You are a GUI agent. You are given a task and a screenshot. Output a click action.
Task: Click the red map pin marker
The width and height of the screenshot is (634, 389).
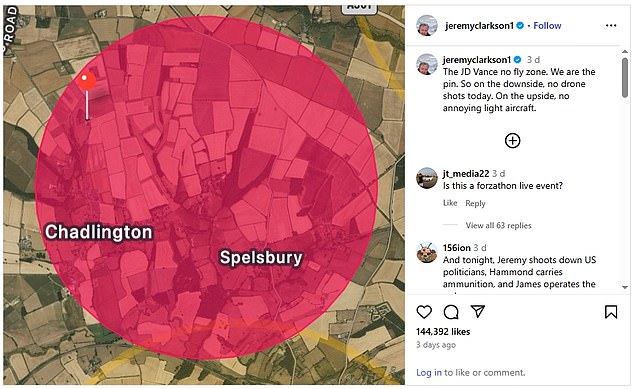coord(87,81)
